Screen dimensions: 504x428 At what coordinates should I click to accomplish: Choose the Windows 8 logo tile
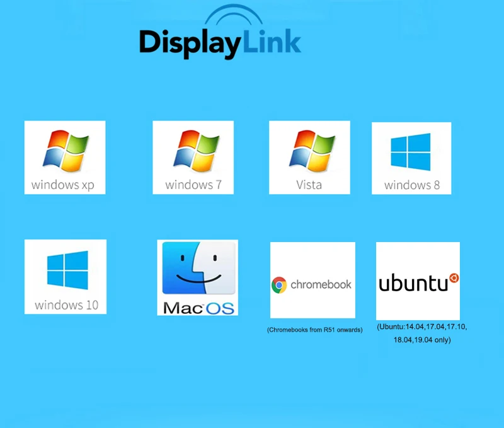411,158
